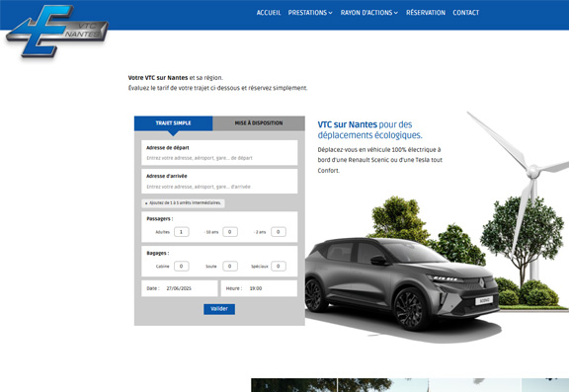
Task: Click the 'Bagages :' label
Action: click(x=158, y=253)
